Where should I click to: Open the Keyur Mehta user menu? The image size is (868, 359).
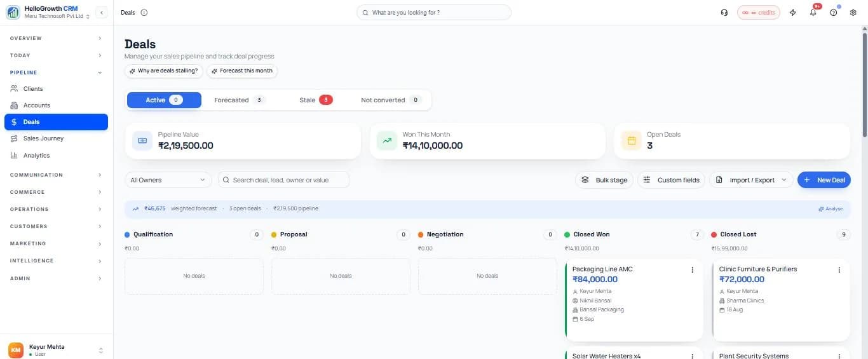click(x=56, y=349)
